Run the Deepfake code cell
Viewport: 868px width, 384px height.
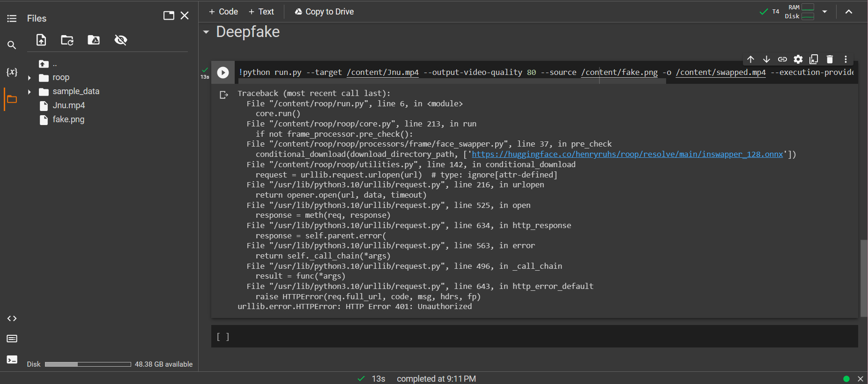(x=223, y=73)
